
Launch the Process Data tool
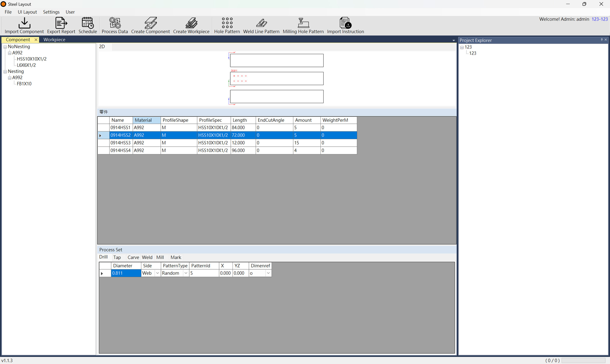coord(115,25)
